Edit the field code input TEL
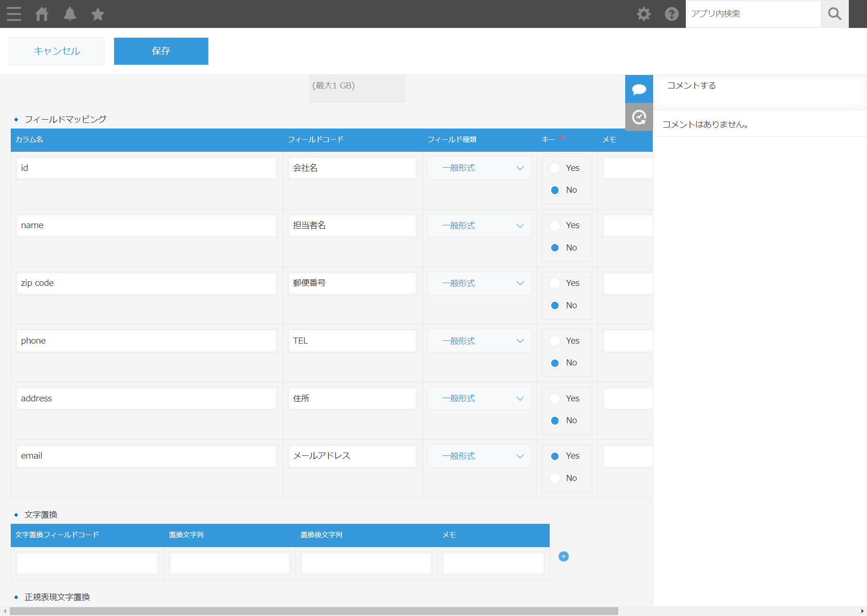 pyautogui.click(x=353, y=341)
